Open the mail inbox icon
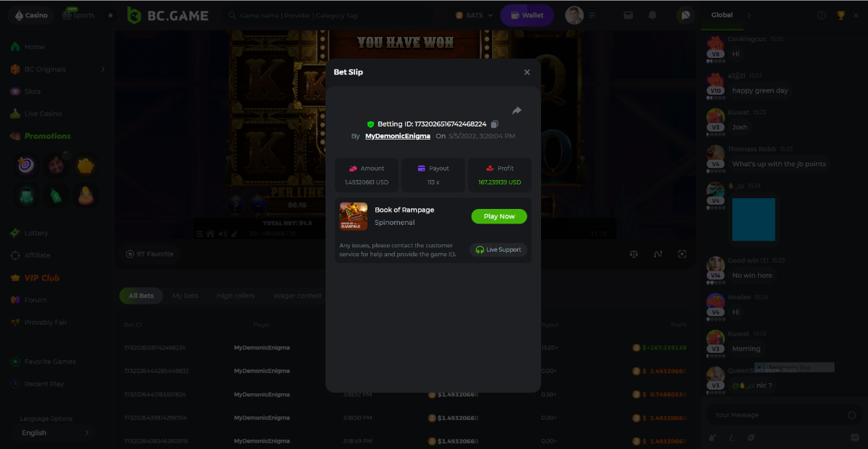 629,15
